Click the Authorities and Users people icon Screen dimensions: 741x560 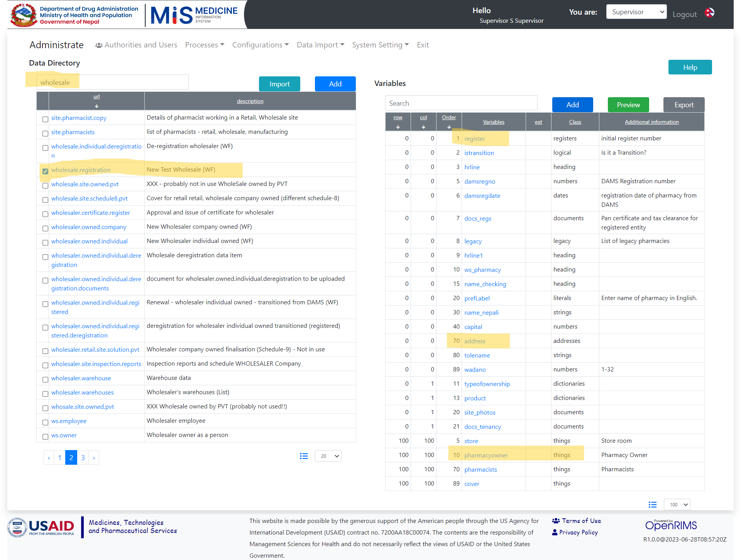pyautogui.click(x=99, y=46)
